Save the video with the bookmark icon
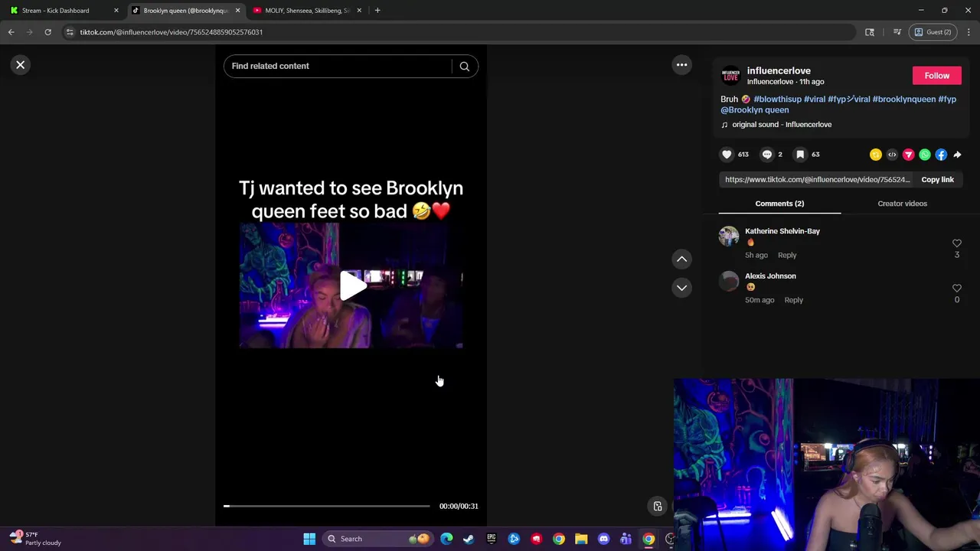This screenshot has width=980, height=551. click(x=800, y=155)
